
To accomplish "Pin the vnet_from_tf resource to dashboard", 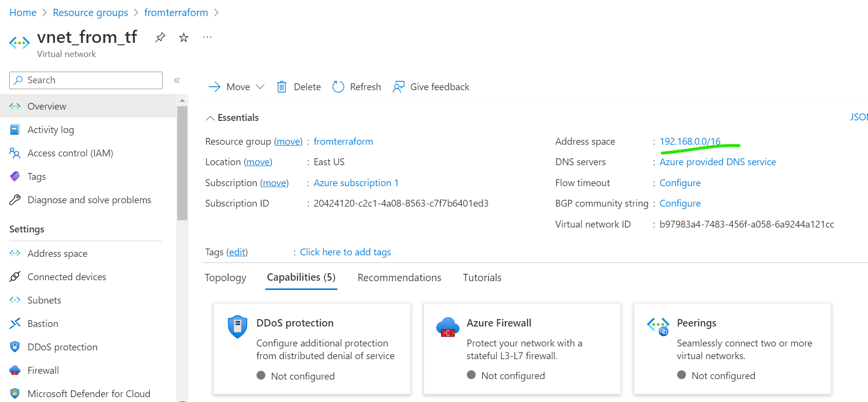I will tap(160, 38).
